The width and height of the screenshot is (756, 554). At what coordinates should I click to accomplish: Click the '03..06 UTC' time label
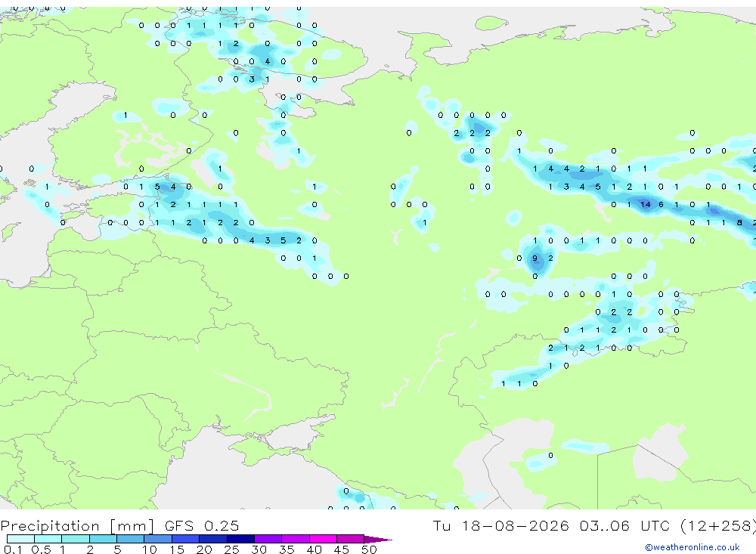click(625, 525)
